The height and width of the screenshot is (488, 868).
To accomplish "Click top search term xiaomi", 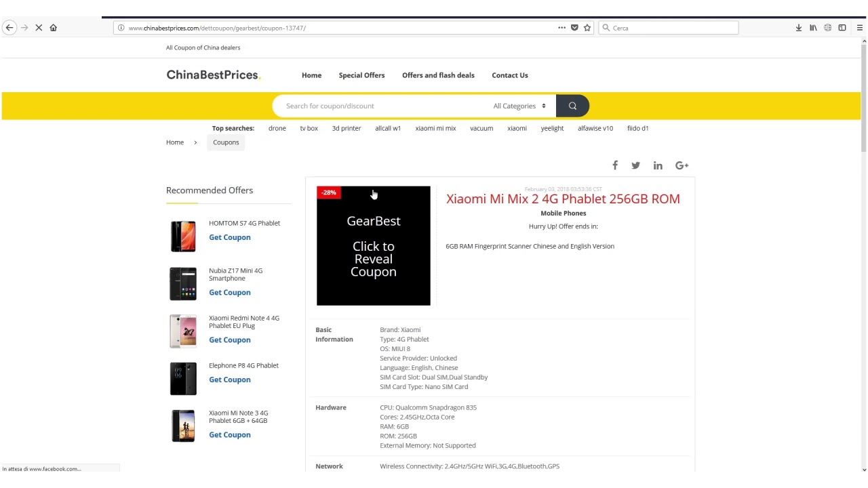I will pos(517,128).
